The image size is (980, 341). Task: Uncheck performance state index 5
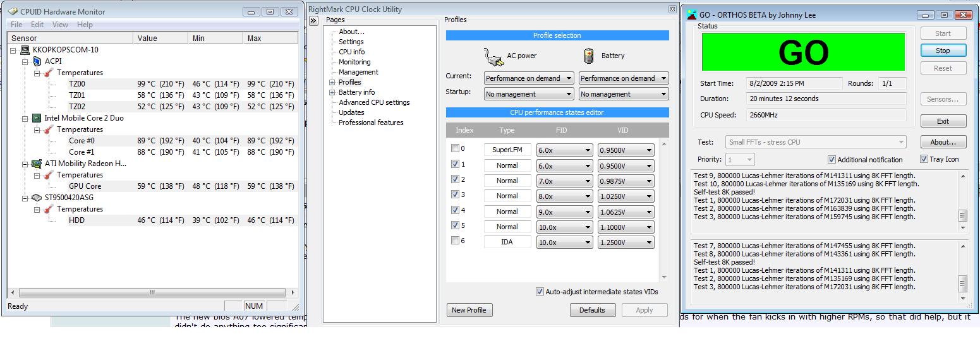click(455, 225)
